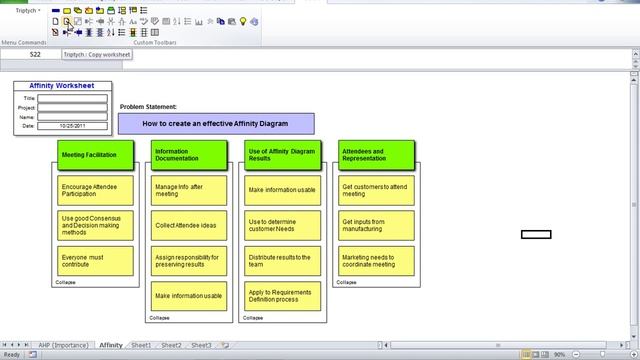Click the blue help icon beside the lightbulb
This screenshot has width=640, height=360.
click(x=254, y=21)
